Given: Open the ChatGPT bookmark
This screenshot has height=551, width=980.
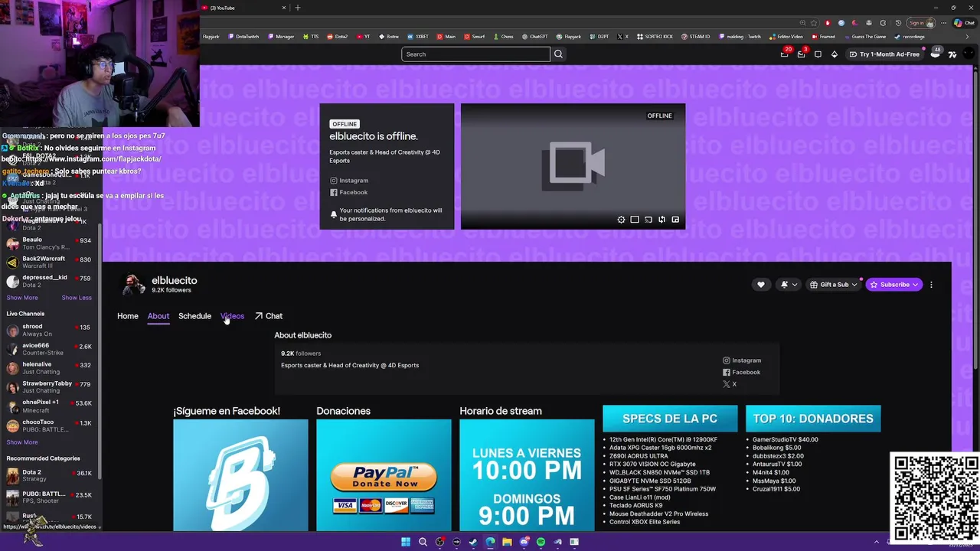Looking at the screenshot, I should pos(534,37).
